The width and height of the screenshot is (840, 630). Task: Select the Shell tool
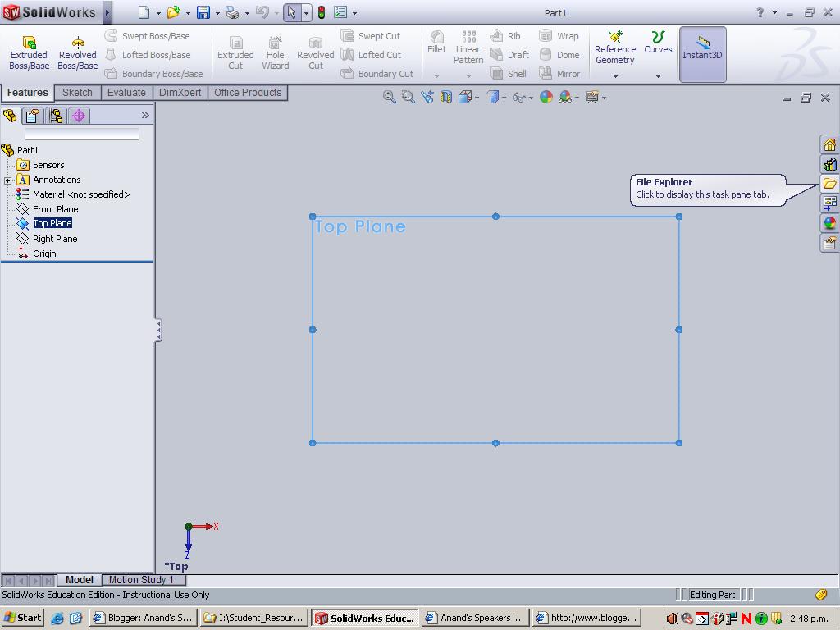[x=509, y=73]
